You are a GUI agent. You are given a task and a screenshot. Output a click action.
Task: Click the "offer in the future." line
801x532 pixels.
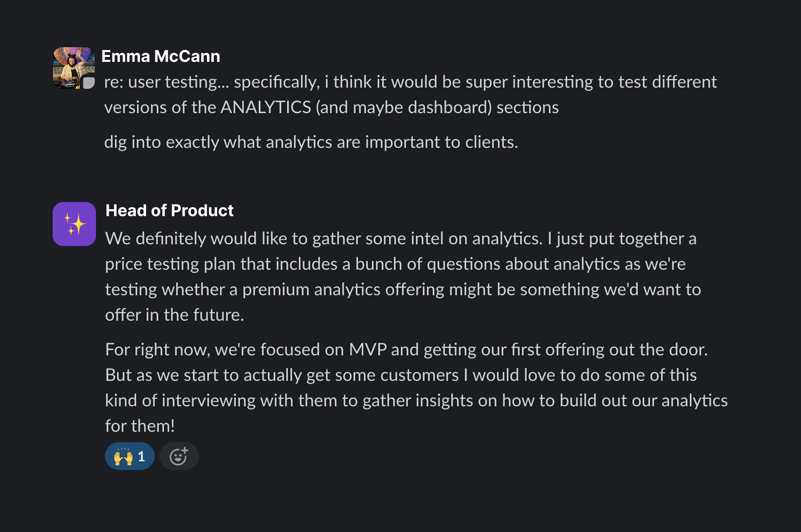click(x=174, y=315)
